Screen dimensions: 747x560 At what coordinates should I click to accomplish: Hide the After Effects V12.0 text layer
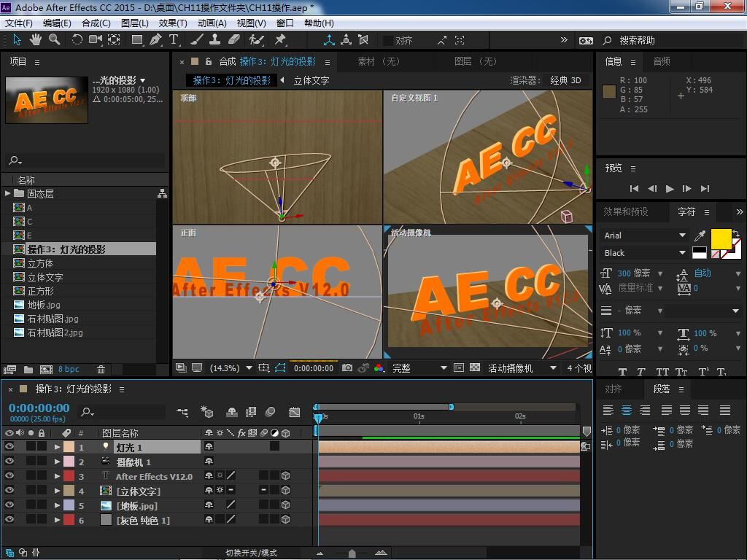point(9,475)
